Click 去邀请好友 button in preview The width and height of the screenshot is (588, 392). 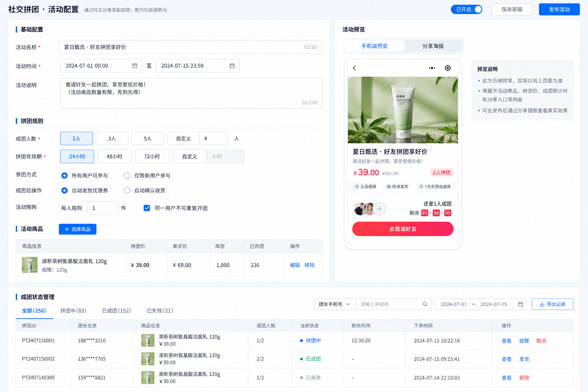click(x=403, y=229)
